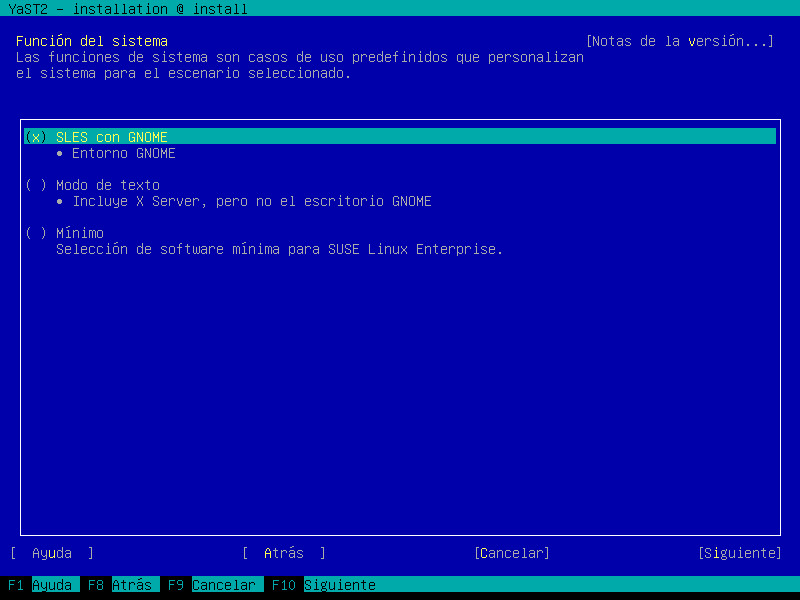
Task: Click the YaST2 installation title bar text
Action: (x=128, y=9)
